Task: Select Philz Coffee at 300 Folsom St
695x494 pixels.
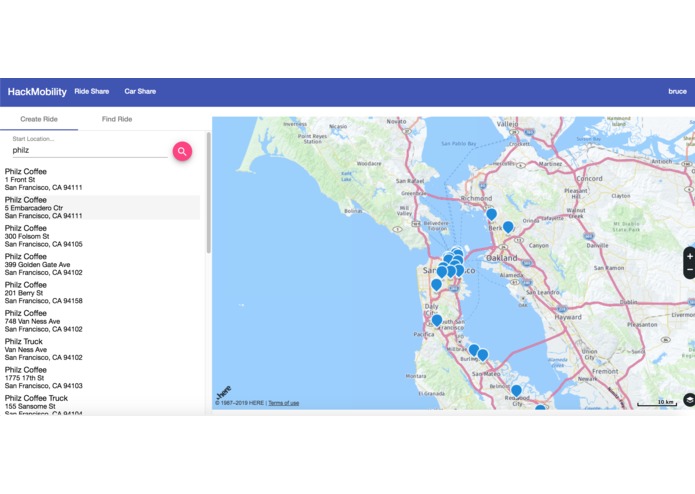Action: click(102, 236)
